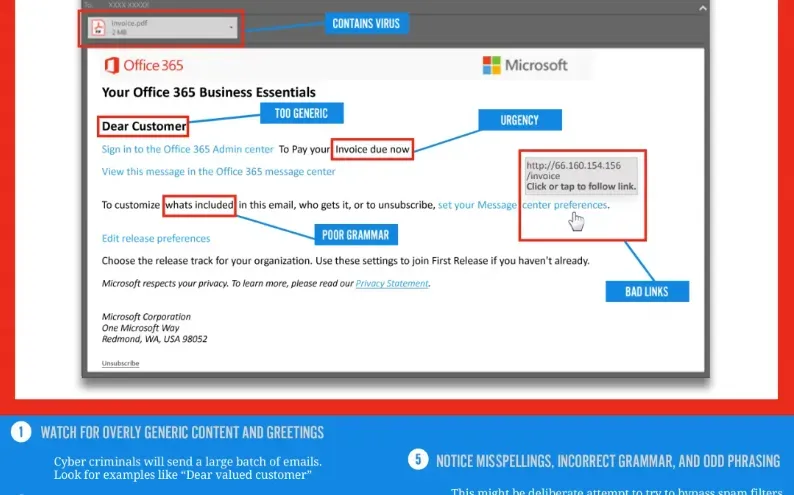Image resolution: width=794 pixels, height=495 pixels.
Task: Open the invoice.pdf attachment dropdown arrow
Action: [x=231, y=28]
